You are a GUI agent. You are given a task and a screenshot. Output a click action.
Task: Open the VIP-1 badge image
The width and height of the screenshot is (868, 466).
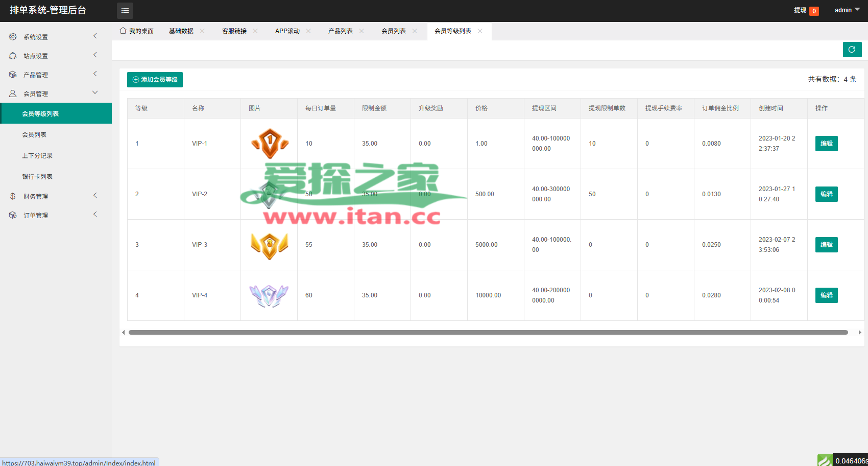coord(270,144)
